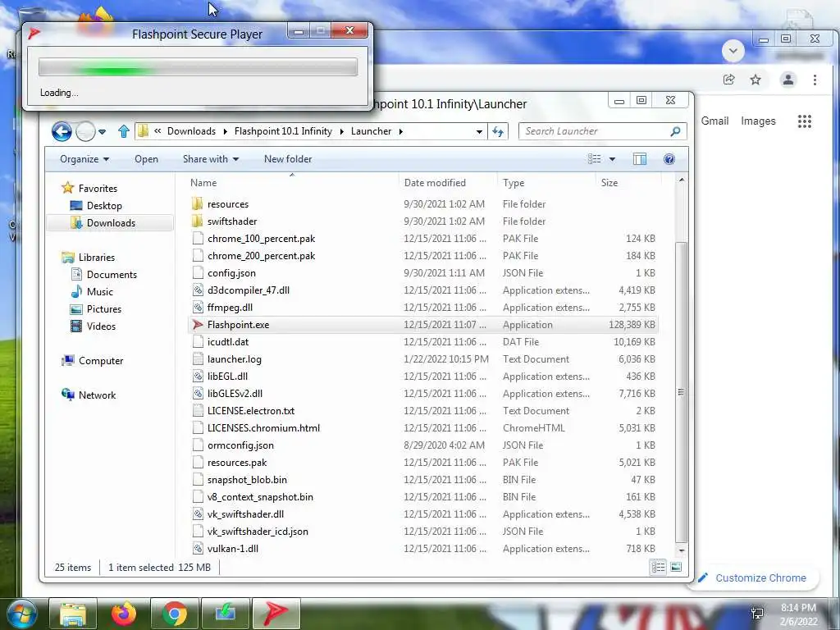The height and width of the screenshot is (630, 840).
Task: Click Chrome share page icon
Action: click(x=728, y=80)
